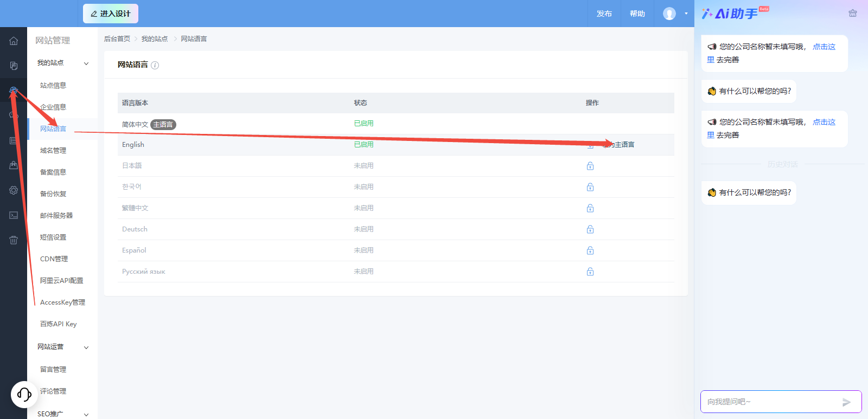This screenshot has height=419, width=868.
Task: Select 网站语言 in the sidebar
Action: point(53,129)
